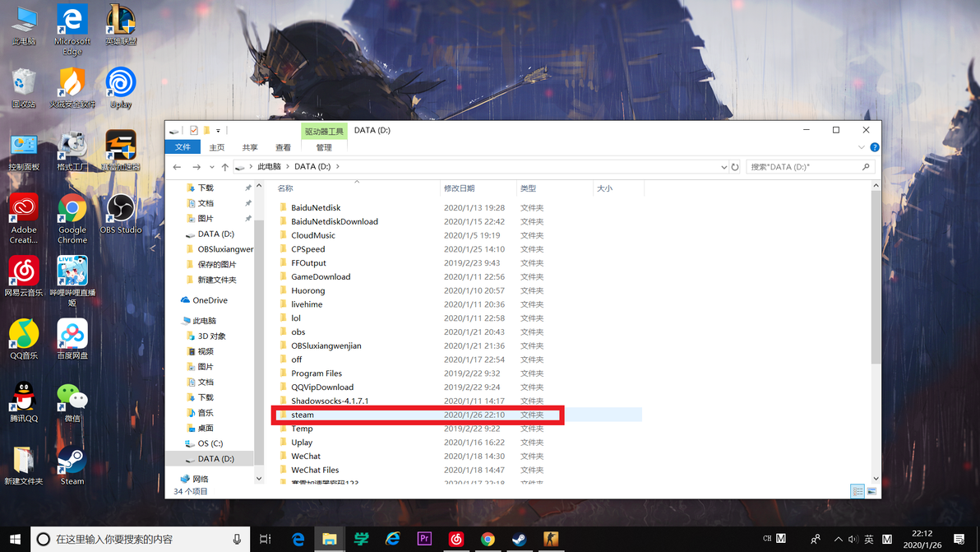Viewport: 980px width, 552px height.
Task: Click the file list scroll down arrow
Action: click(876, 478)
